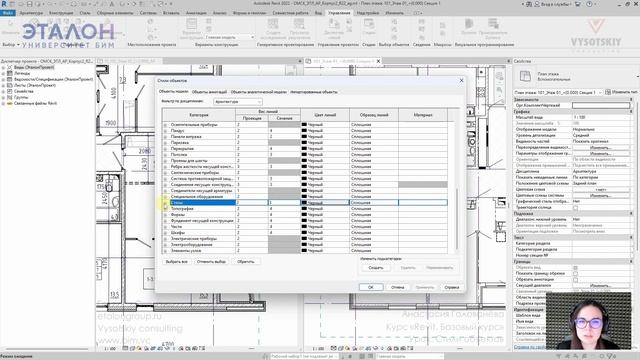640x360 pixels.
Task: Close the active floor plan view tab
Action: (378, 61)
